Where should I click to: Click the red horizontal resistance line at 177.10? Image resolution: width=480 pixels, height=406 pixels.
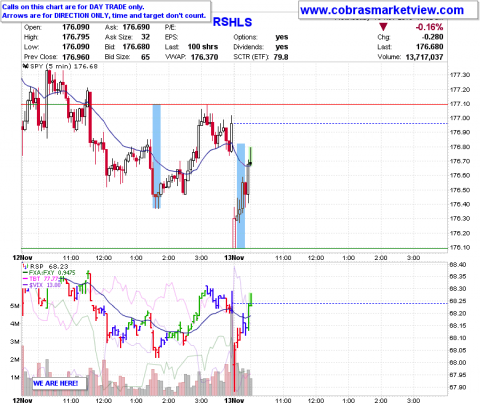point(234,104)
